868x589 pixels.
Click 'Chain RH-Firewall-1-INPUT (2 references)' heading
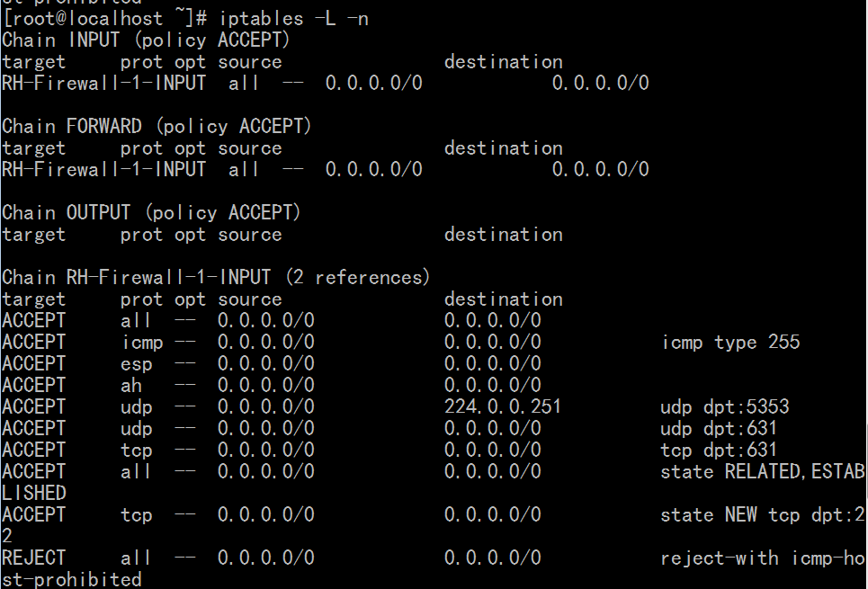(216, 277)
